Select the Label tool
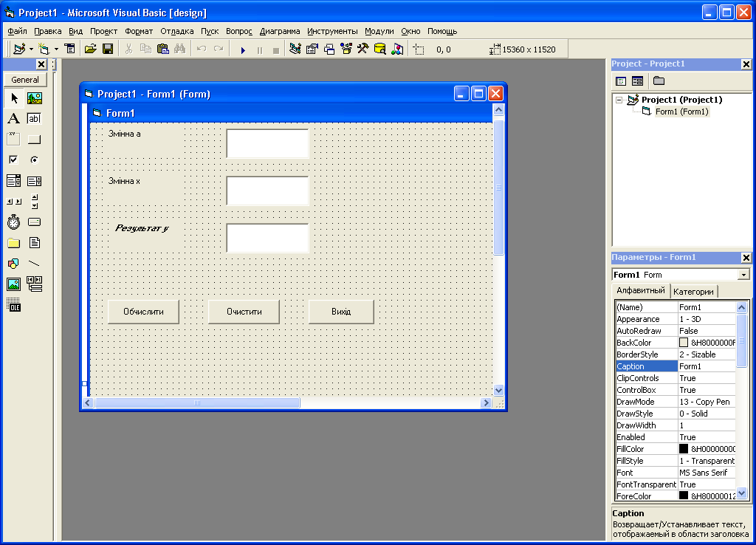Screen dimensions: 756x545 tap(14, 119)
